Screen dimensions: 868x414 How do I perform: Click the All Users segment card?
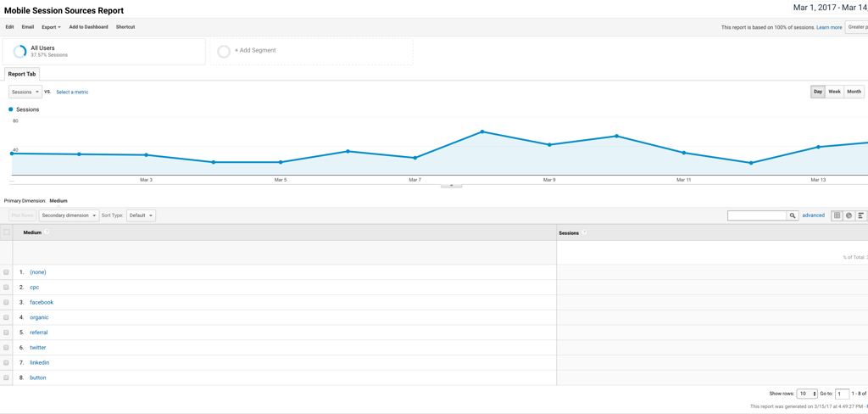[103, 52]
